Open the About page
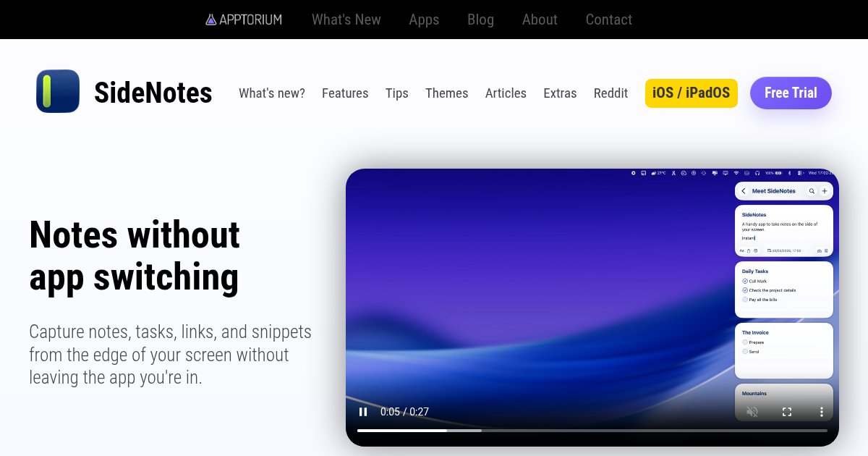The image size is (868, 456). (540, 20)
